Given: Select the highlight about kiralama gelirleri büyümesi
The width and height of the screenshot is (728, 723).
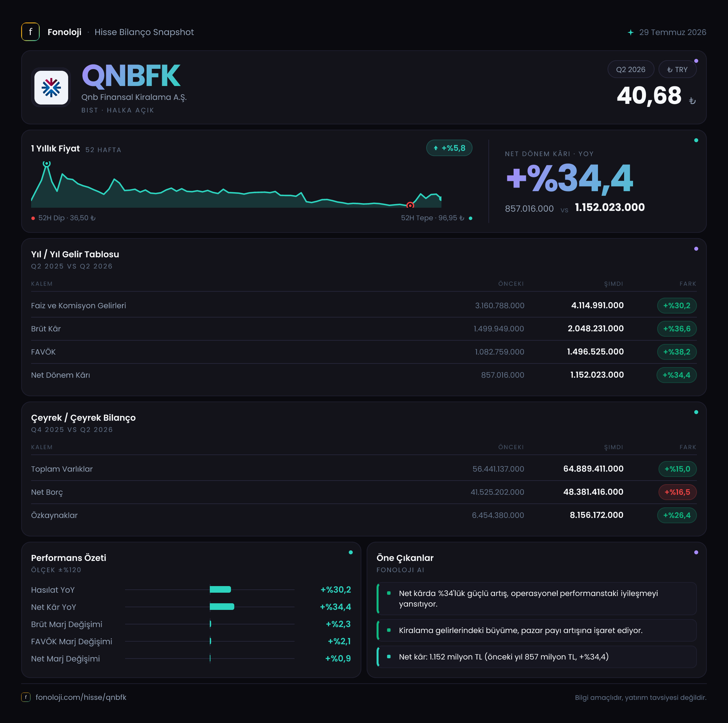Looking at the screenshot, I should coord(537,630).
